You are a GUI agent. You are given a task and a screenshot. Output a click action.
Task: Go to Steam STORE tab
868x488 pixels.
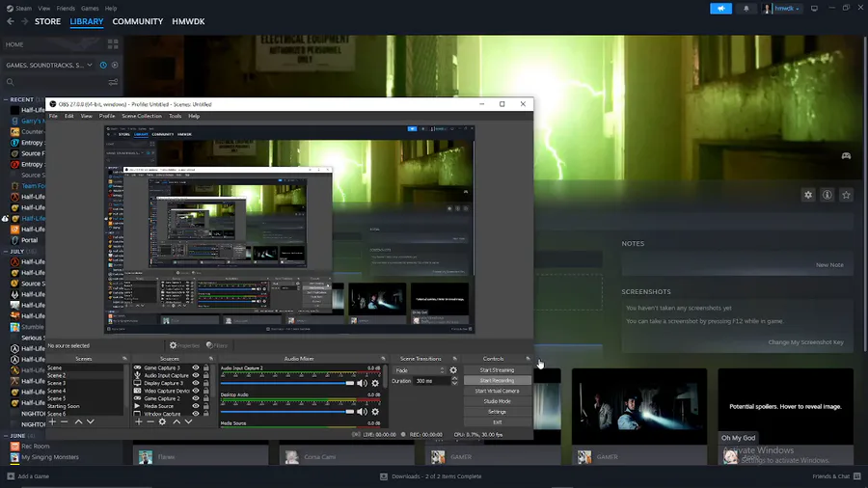coord(47,21)
